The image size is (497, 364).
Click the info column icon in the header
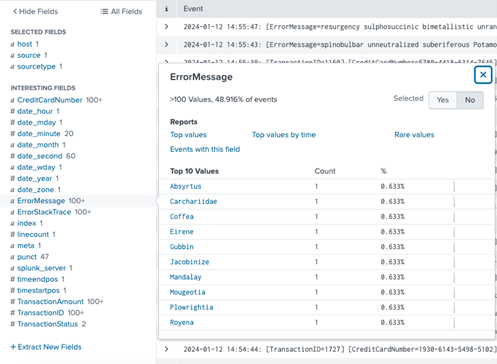166,9
